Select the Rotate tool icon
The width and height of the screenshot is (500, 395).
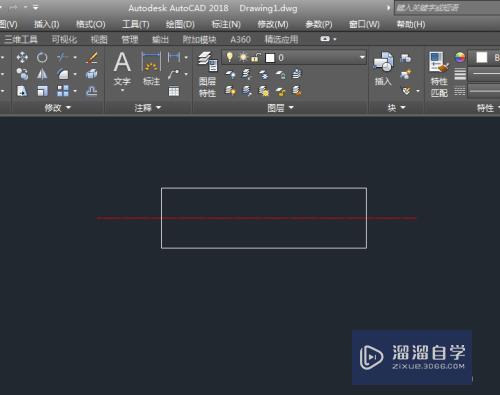[42, 57]
